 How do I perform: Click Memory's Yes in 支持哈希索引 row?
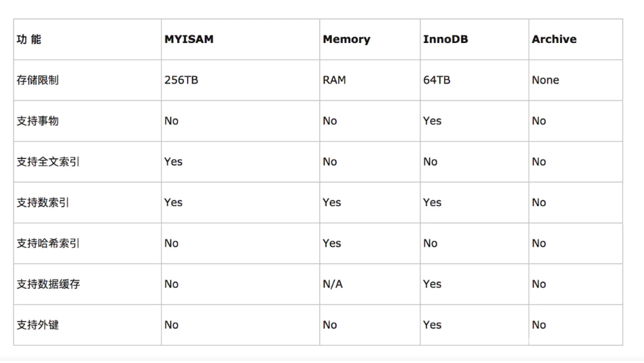(x=332, y=244)
